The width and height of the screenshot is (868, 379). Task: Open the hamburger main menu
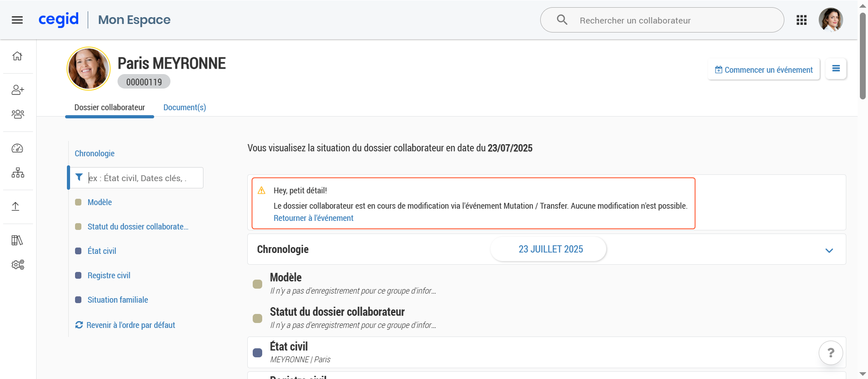[x=17, y=20]
